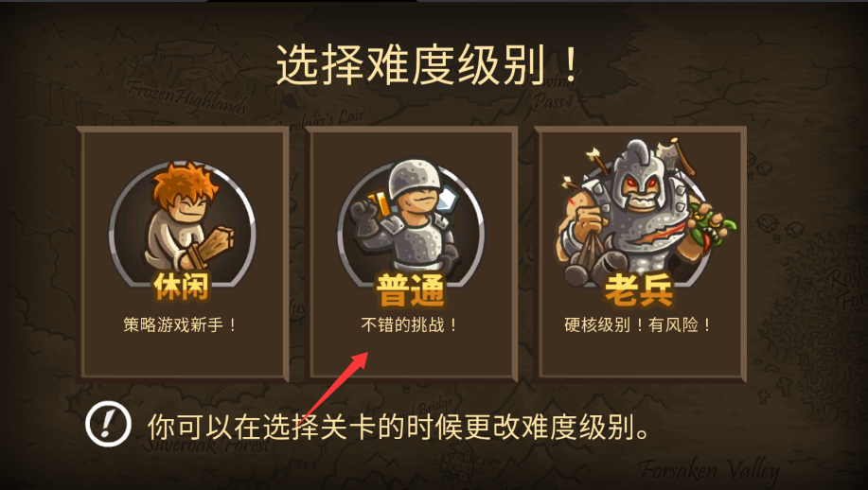Click the exclamation mark info icon
Viewport: 868px width, 490px height.
108,424
